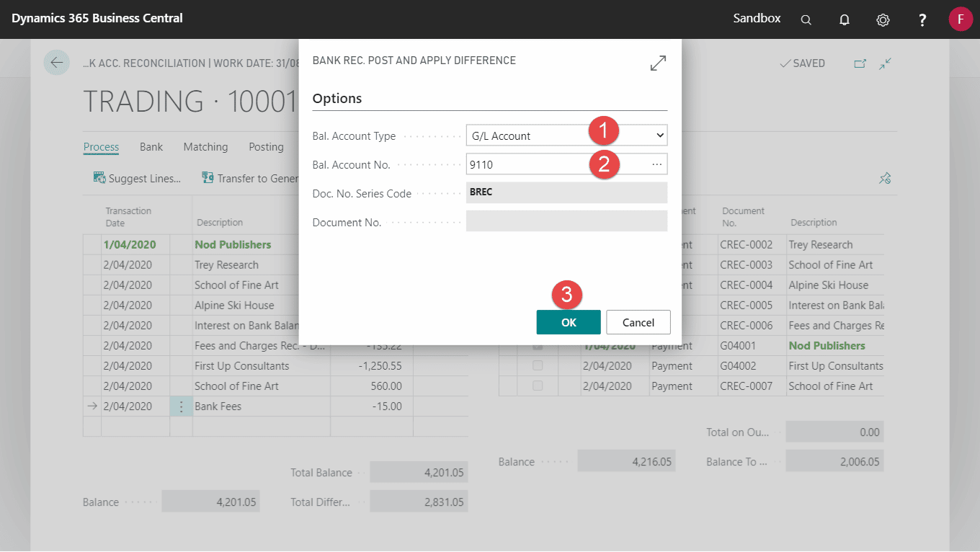Click Suggest Lines action
This screenshot has width=980, height=552.
(137, 178)
